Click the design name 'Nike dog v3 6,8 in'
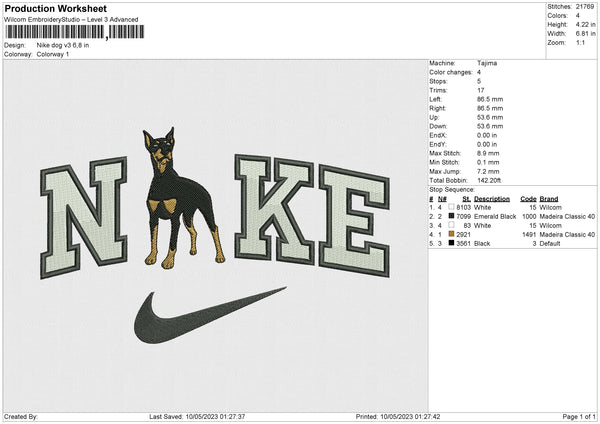The height and width of the screenshot is (424, 600). point(63,45)
